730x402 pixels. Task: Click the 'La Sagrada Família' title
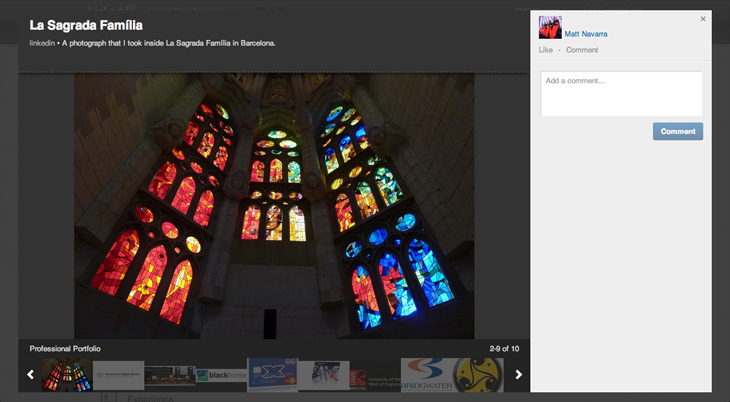click(86, 25)
